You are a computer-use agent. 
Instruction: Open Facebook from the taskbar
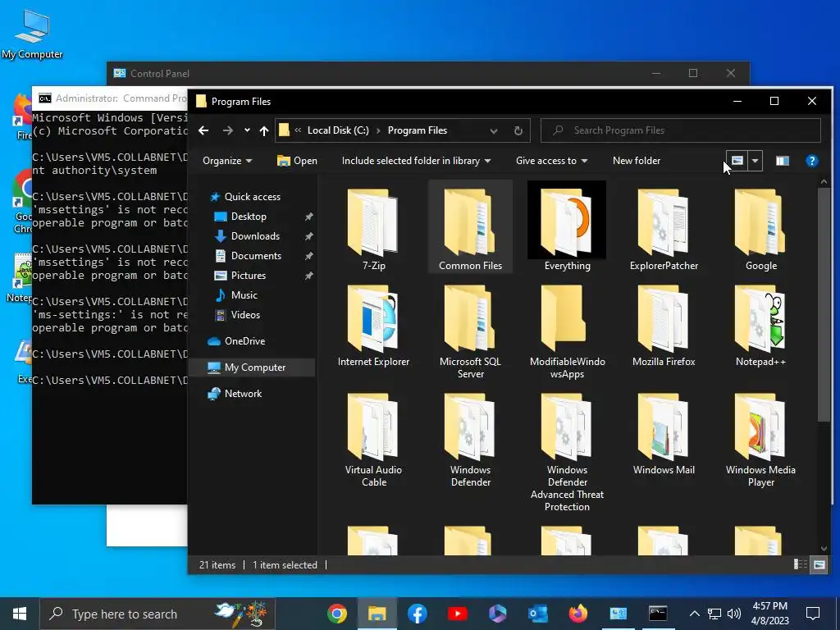417,614
